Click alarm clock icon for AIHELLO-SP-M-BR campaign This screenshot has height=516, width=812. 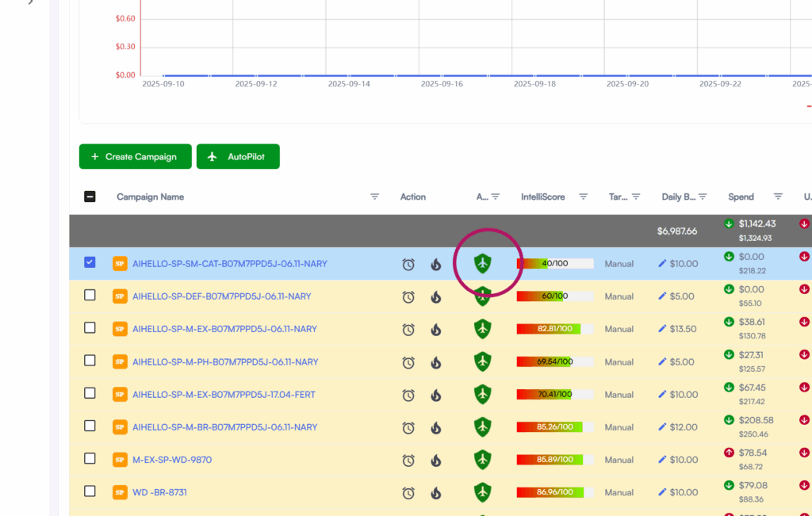[408, 428]
